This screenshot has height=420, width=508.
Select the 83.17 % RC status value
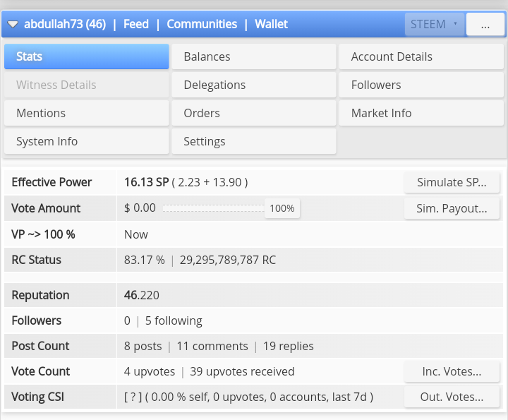pos(145,260)
